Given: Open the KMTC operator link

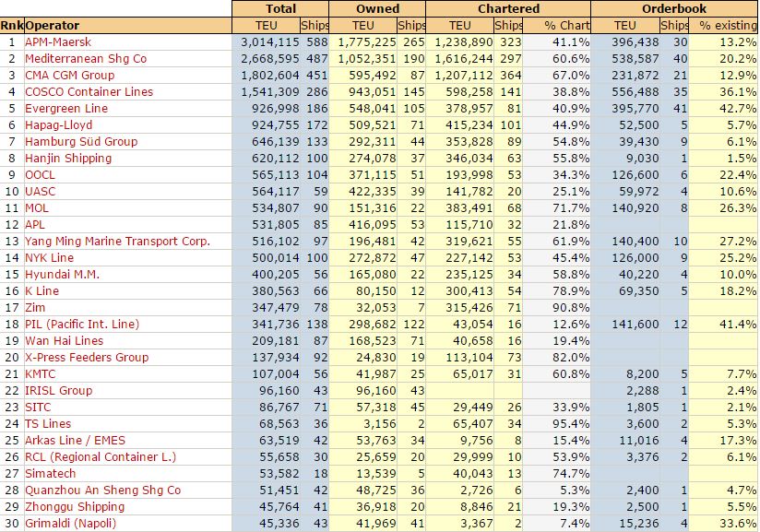Looking at the screenshot, I should [x=41, y=374].
